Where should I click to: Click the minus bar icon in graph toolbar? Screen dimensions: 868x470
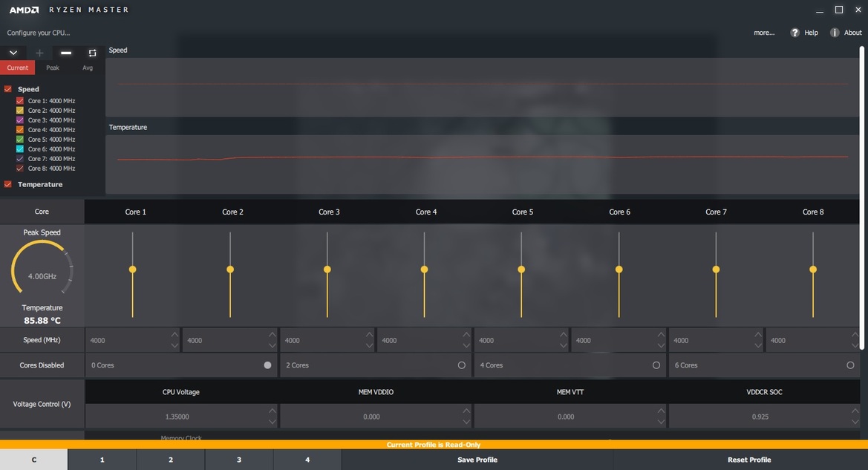tap(66, 53)
